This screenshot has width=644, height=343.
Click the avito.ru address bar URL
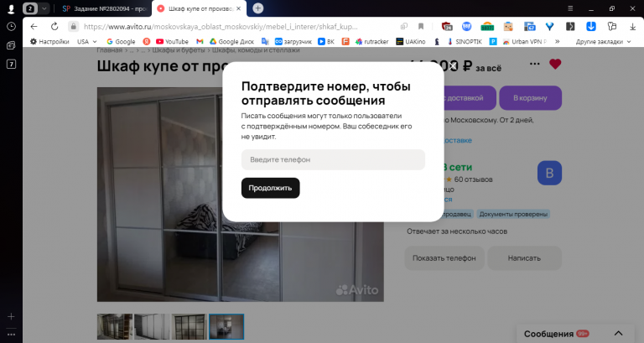(x=221, y=27)
